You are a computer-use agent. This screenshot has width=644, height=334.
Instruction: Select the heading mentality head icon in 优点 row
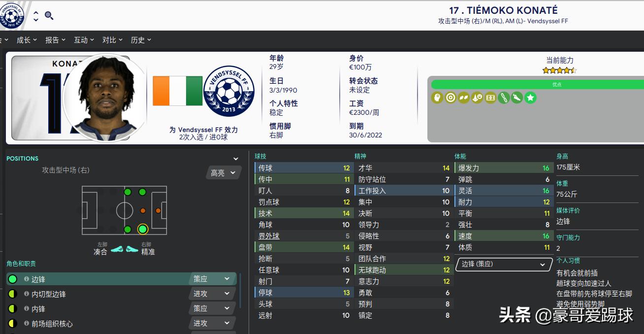(x=437, y=98)
